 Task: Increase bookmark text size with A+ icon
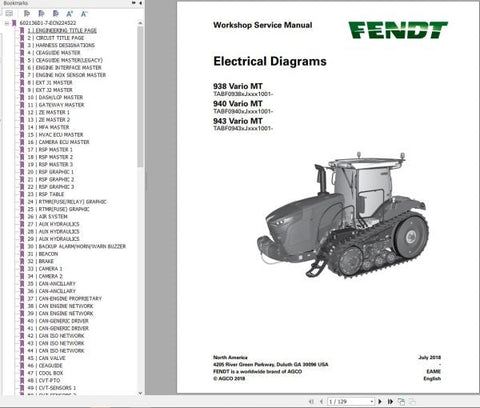click(70, 14)
